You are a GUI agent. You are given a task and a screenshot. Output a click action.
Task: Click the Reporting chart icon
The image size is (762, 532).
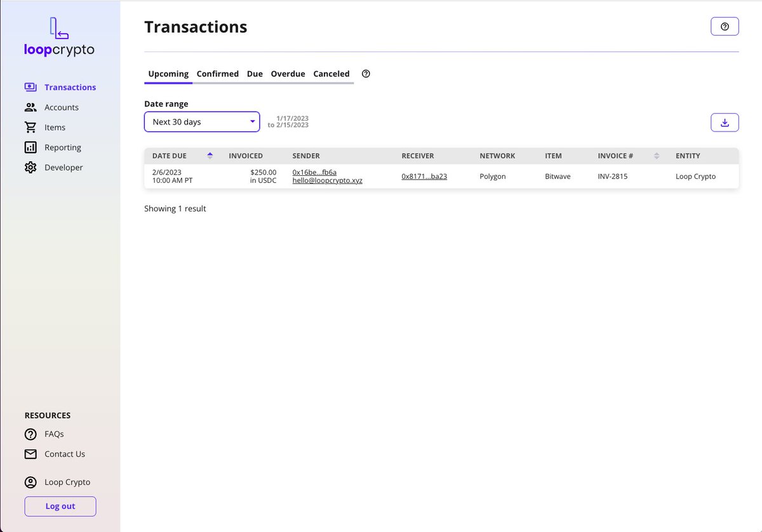(x=30, y=147)
